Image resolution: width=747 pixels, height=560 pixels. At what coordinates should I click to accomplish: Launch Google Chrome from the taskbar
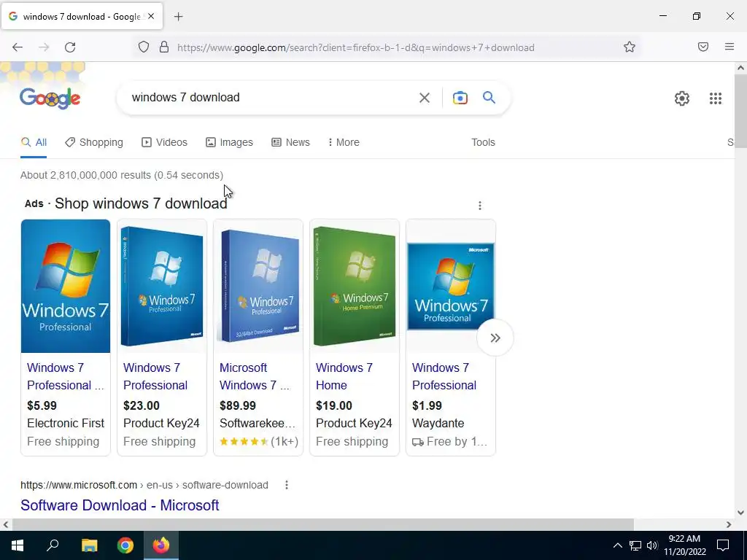point(125,545)
